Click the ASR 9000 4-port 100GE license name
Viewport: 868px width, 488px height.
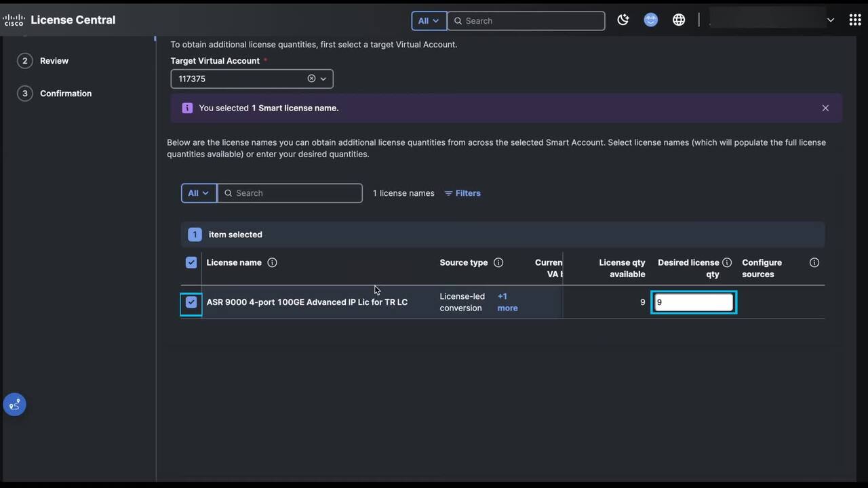[x=307, y=302]
